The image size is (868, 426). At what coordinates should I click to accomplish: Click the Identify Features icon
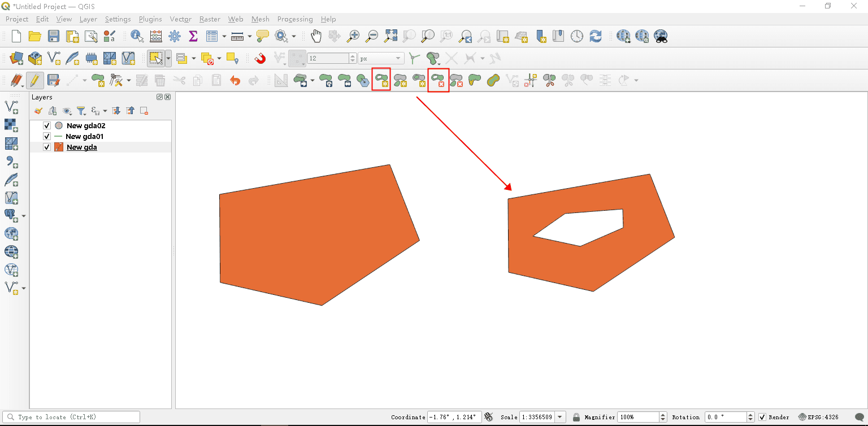137,36
